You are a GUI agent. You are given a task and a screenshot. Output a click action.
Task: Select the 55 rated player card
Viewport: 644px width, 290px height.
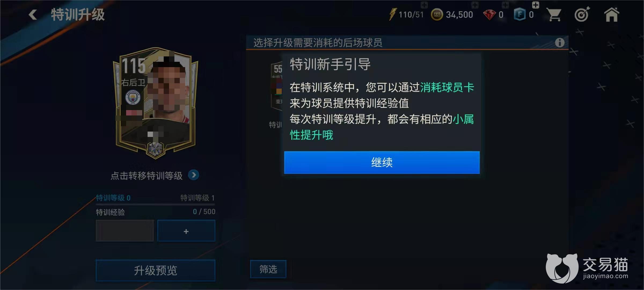click(x=276, y=86)
